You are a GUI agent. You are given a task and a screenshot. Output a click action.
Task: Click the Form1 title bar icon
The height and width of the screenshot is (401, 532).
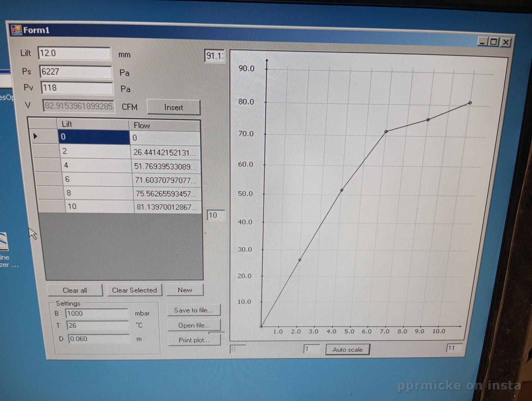pos(16,30)
